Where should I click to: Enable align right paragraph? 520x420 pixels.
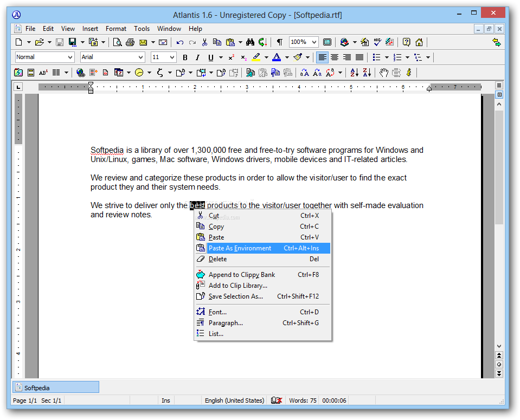pyautogui.click(x=347, y=57)
